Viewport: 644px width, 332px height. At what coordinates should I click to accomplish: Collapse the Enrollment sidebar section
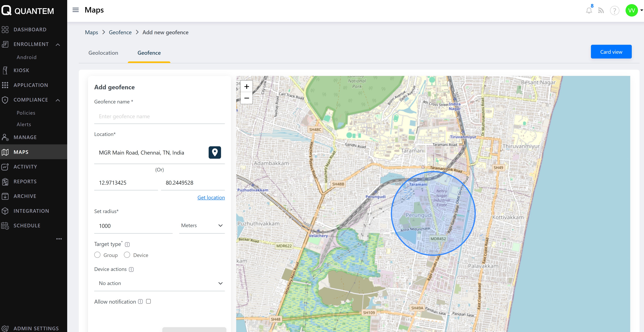58,44
